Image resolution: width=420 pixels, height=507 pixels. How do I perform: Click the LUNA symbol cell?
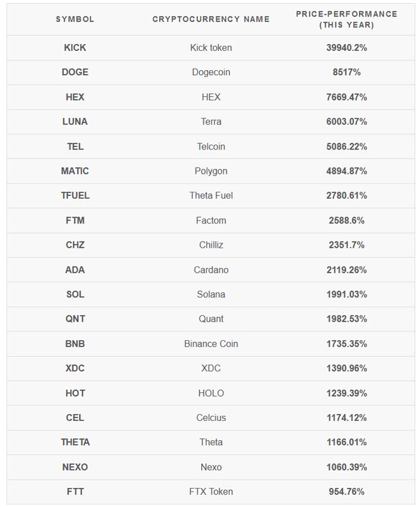[75, 122]
